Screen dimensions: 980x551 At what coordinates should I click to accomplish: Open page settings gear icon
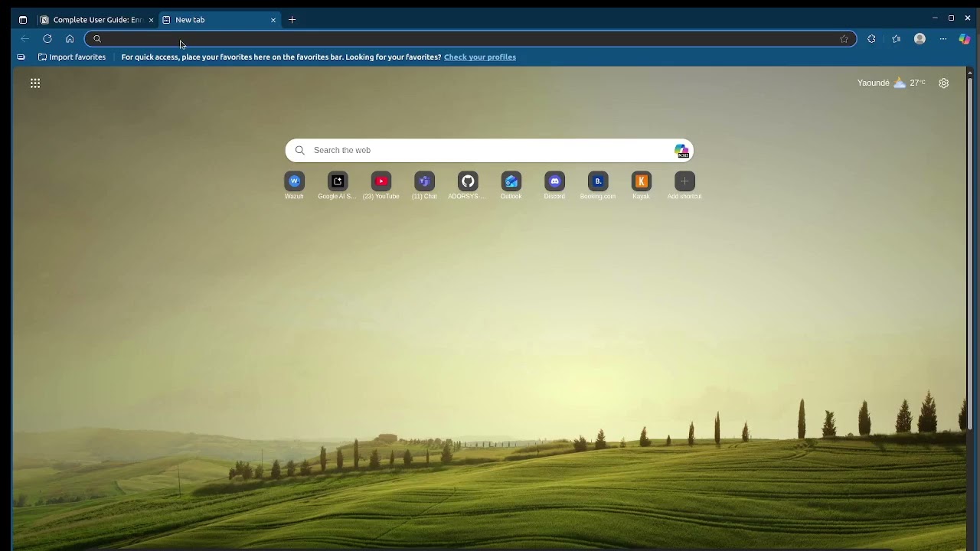(944, 83)
